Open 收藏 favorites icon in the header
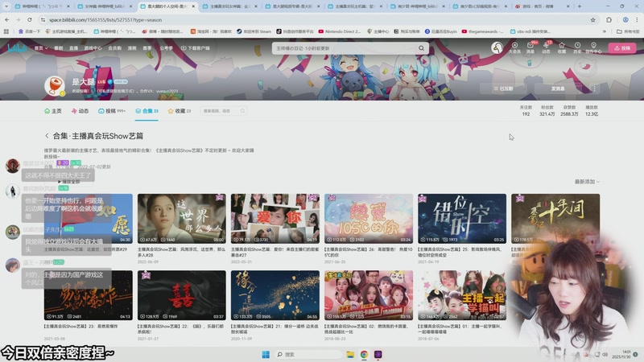This screenshot has width=644, height=362. (x=561, y=48)
